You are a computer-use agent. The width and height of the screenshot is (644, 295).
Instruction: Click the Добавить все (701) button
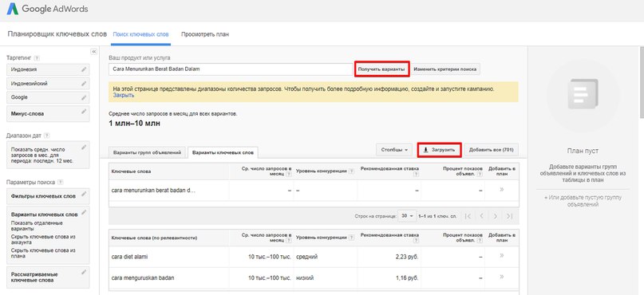[492, 150]
